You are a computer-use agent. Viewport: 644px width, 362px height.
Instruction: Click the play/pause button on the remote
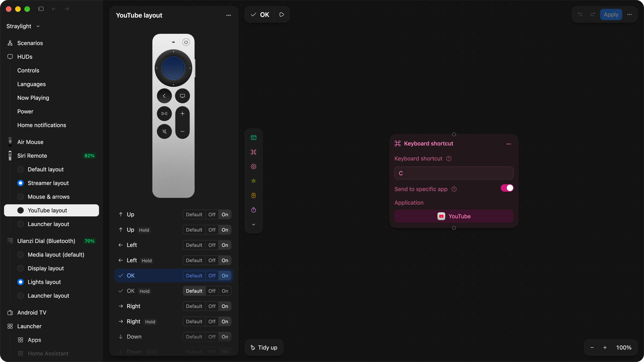point(164,114)
